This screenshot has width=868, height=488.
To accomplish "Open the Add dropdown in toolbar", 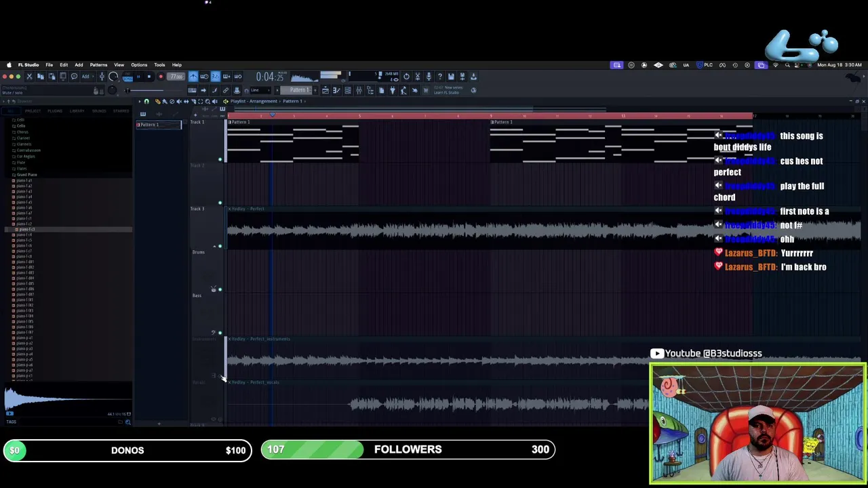I will [x=87, y=76].
